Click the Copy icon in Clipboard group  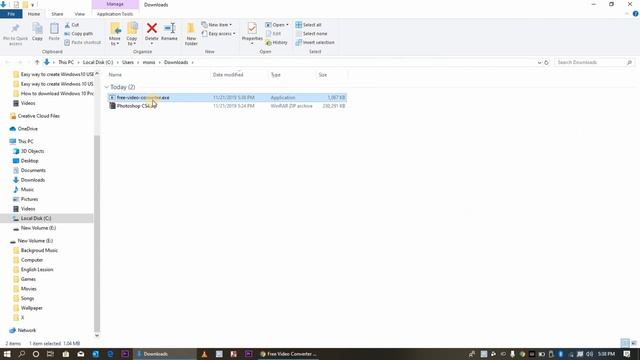point(37,32)
